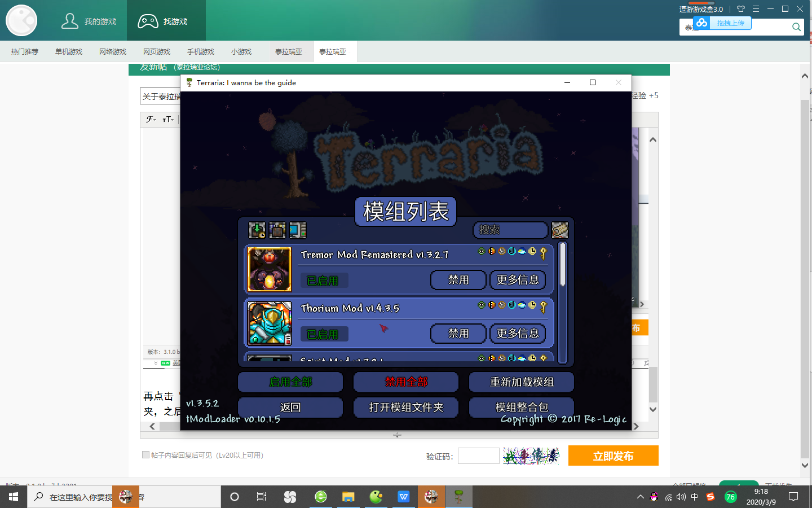Open the font size dropdown in post editor
The height and width of the screenshot is (508, 812).
coord(168,119)
